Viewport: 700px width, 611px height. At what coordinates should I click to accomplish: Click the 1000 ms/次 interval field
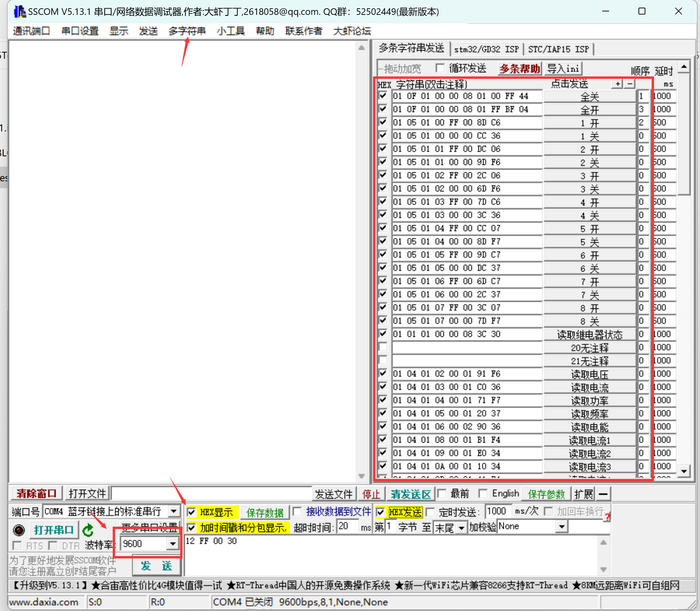click(498, 511)
